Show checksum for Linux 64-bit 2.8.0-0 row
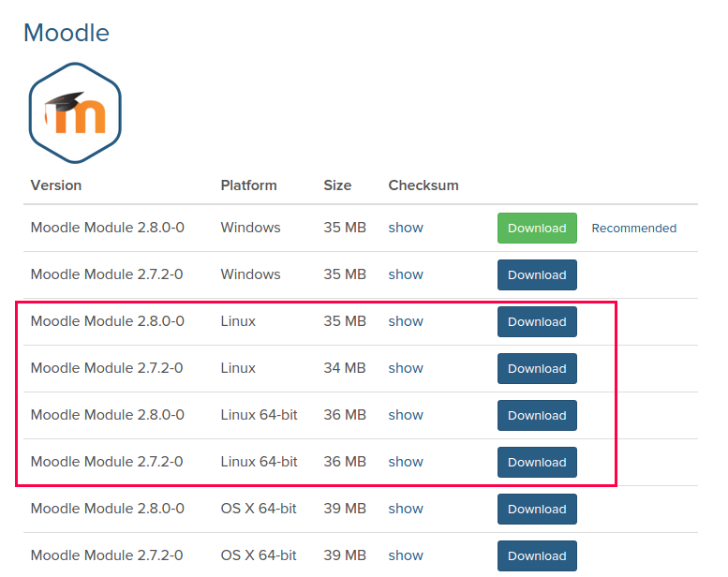728x577 pixels. coord(406,415)
